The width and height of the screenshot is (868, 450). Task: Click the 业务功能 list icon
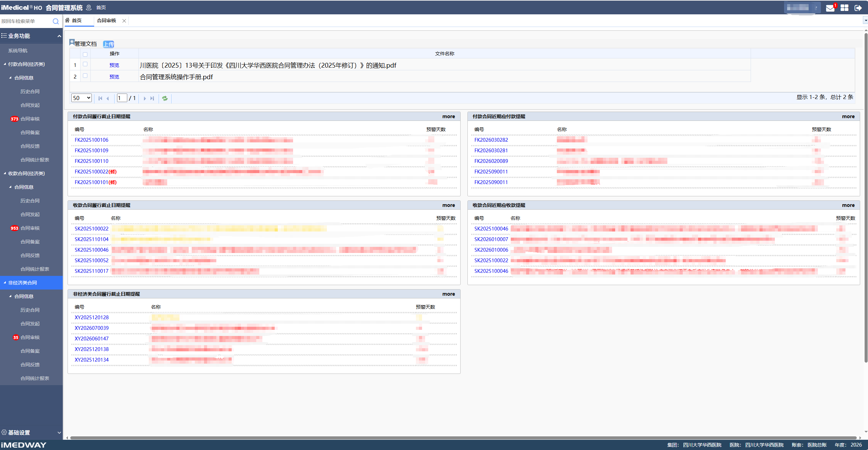(4, 36)
